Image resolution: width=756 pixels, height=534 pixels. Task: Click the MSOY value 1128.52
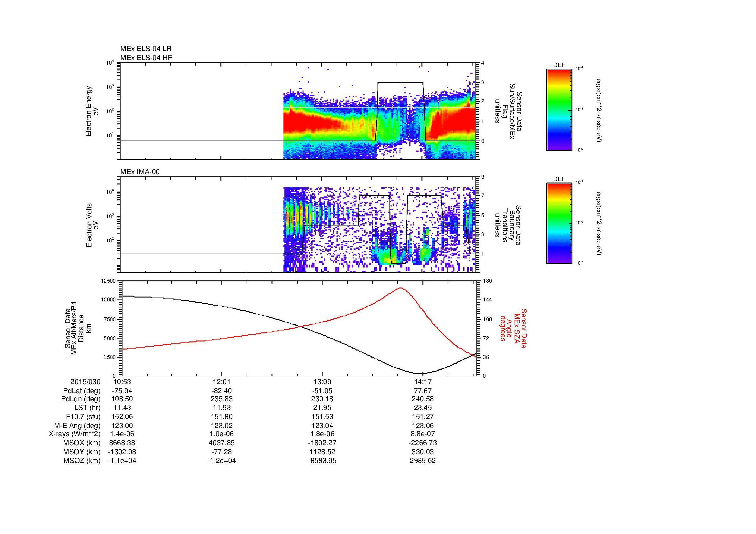tap(322, 452)
